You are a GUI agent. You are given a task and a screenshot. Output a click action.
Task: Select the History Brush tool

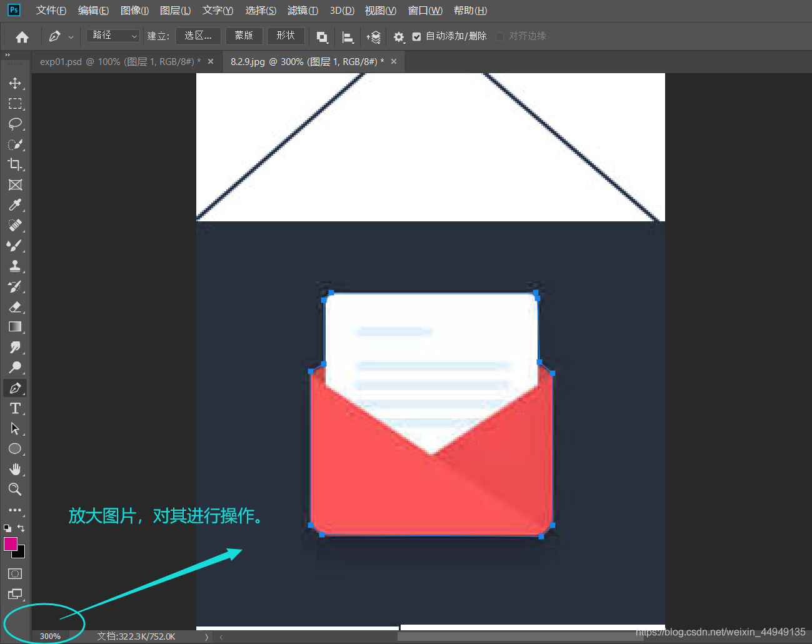(x=15, y=286)
